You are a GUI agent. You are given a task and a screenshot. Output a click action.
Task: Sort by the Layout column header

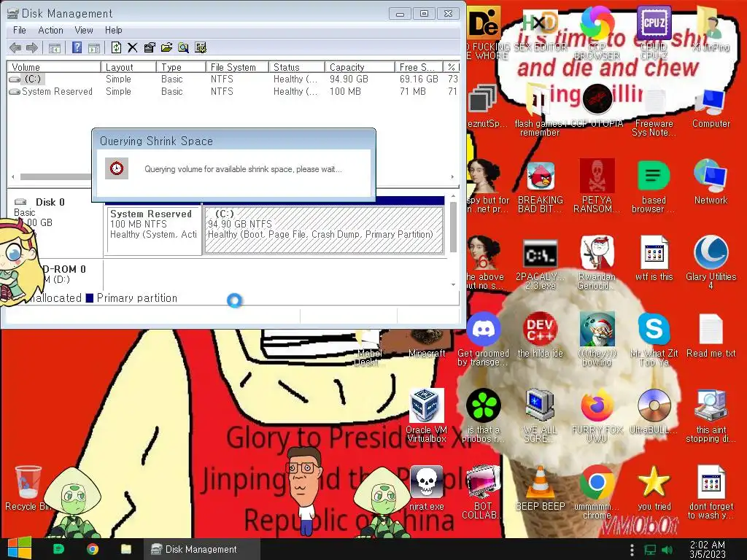(128, 67)
